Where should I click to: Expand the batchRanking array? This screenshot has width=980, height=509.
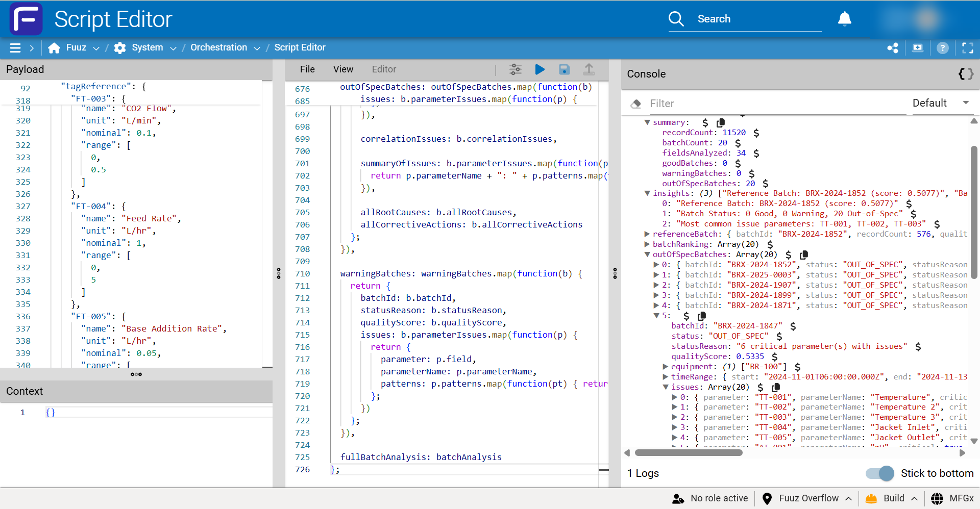(x=647, y=244)
